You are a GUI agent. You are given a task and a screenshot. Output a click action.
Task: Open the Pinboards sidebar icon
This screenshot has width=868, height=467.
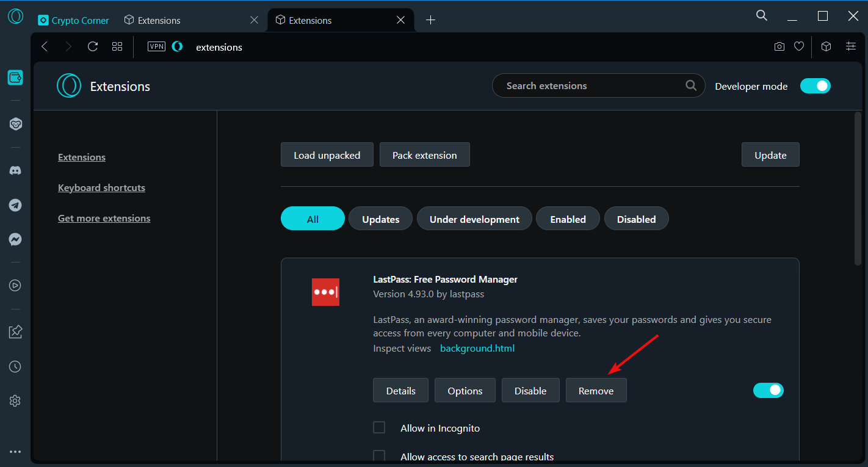pos(15,331)
